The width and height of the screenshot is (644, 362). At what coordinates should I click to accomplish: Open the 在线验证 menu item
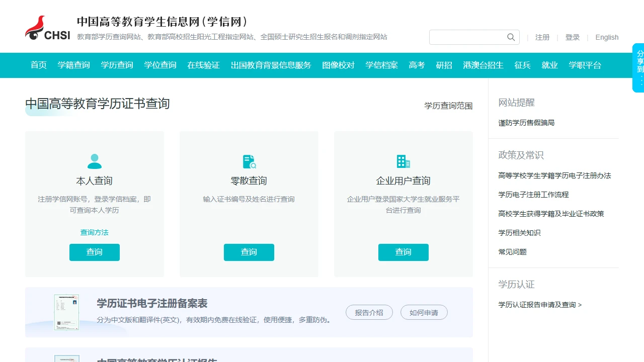coord(203,65)
